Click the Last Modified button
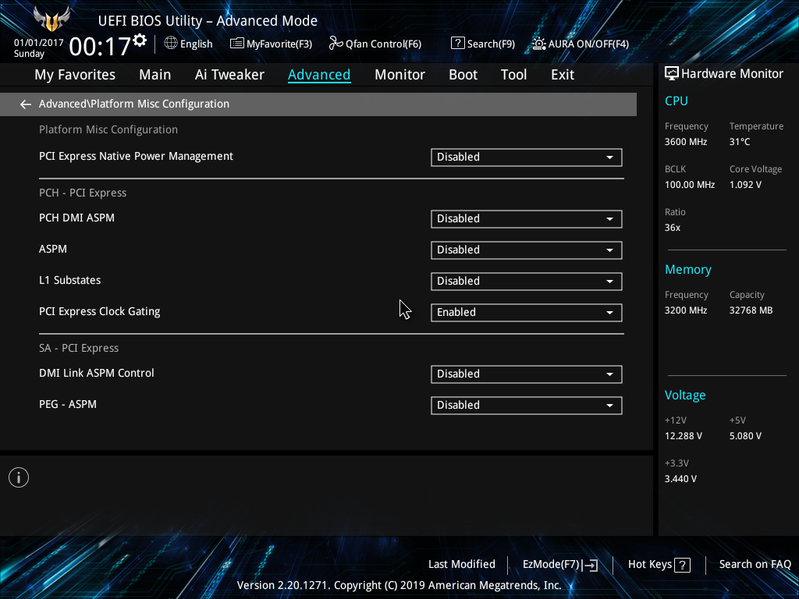The width and height of the screenshot is (799, 599). tap(462, 564)
